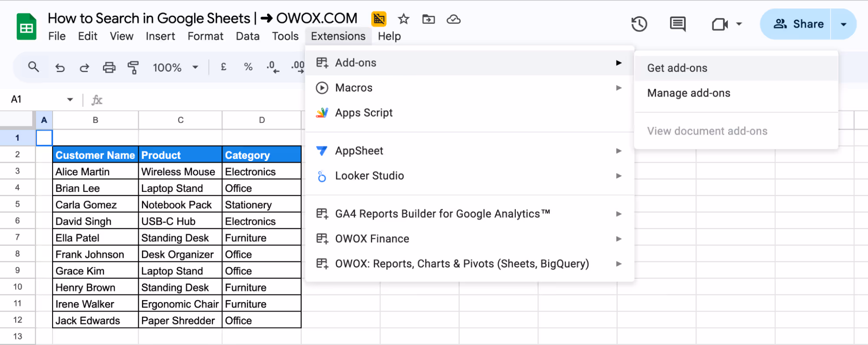Click the Redo arrow icon

(x=84, y=68)
